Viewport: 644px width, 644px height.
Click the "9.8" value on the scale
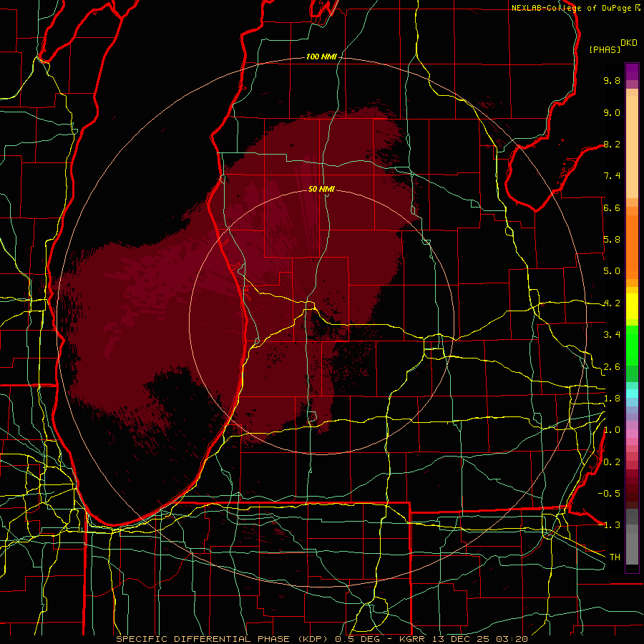[612, 80]
